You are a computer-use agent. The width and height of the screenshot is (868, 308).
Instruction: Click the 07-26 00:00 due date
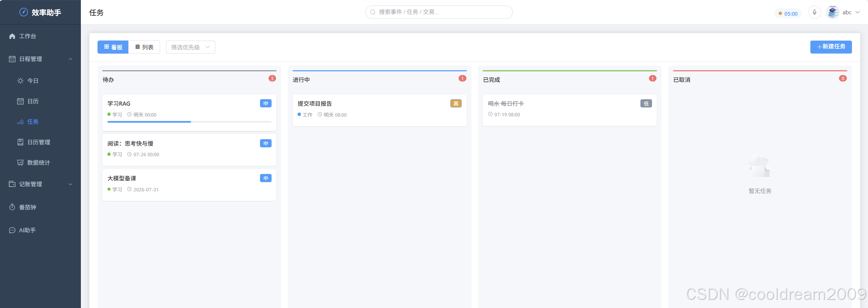(146, 155)
